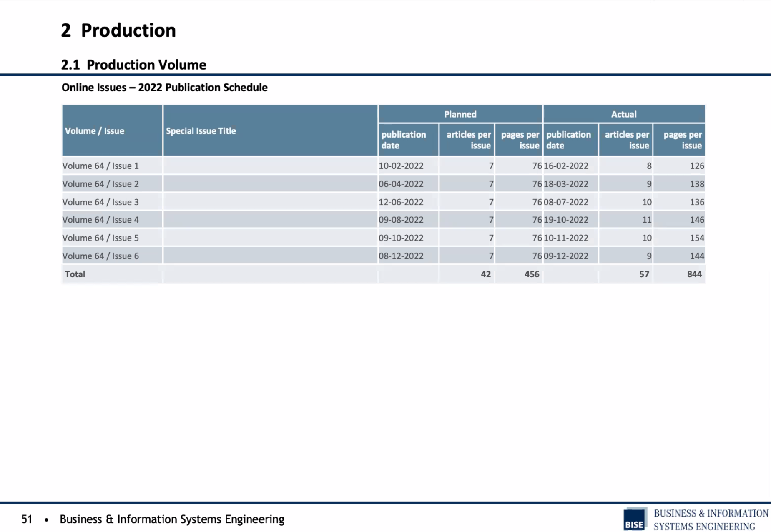Viewport: 771px width, 532px height.
Task: Select planned date 06-04-2022 cell
Action: [x=401, y=184]
